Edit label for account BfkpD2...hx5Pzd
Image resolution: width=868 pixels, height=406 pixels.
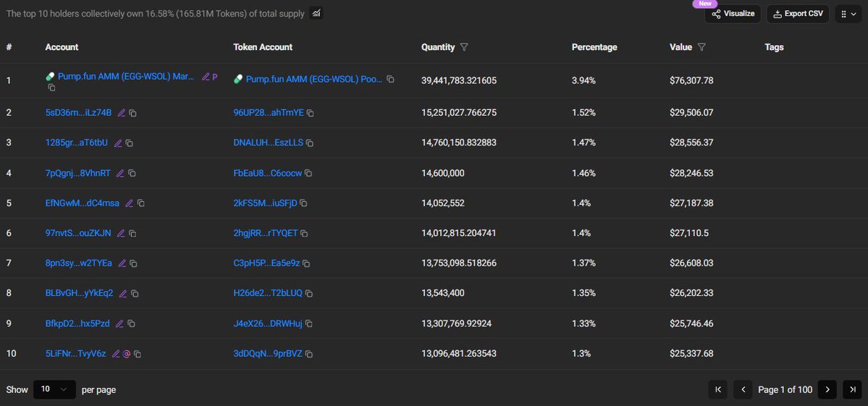point(119,323)
